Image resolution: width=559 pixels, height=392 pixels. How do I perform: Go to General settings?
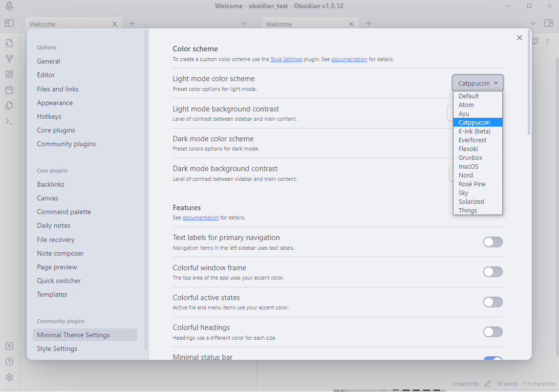tap(48, 61)
